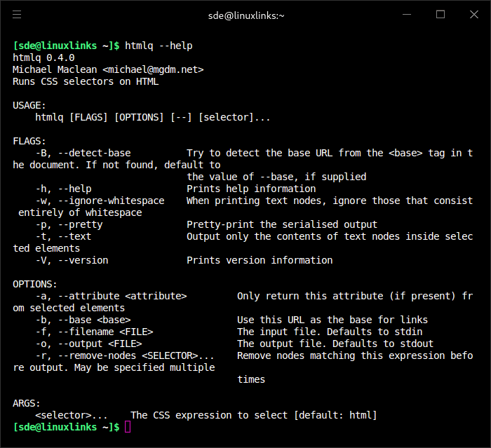Click the -a, --attribute <attribute> option
The height and width of the screenshot is (448, 491).
(x=111, y=296)
